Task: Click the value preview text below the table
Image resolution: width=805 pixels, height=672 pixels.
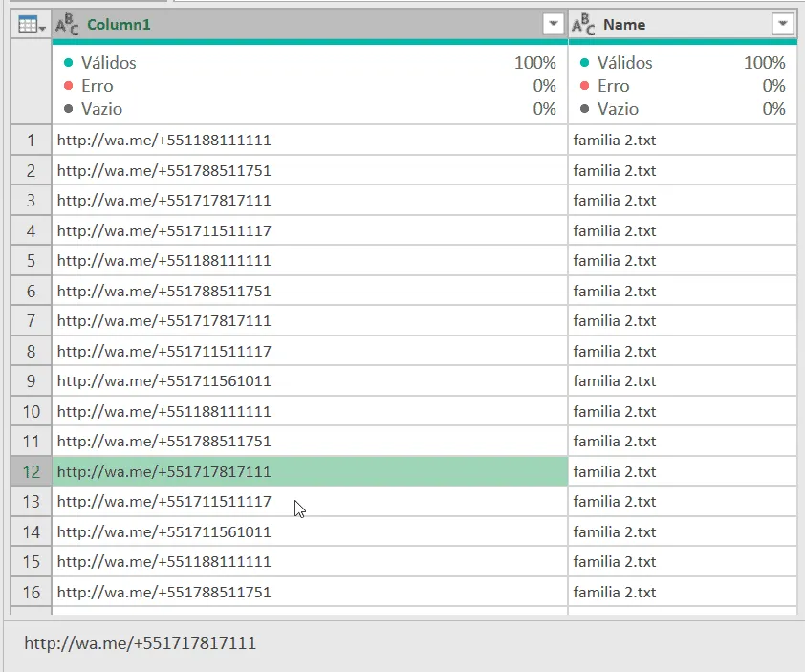Action: [x=141, y=643]
